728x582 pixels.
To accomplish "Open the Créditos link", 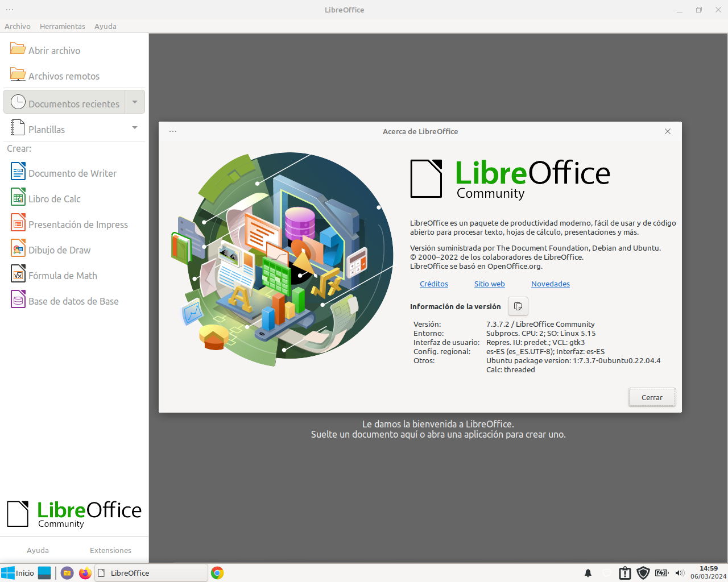I will click(434, 284).
